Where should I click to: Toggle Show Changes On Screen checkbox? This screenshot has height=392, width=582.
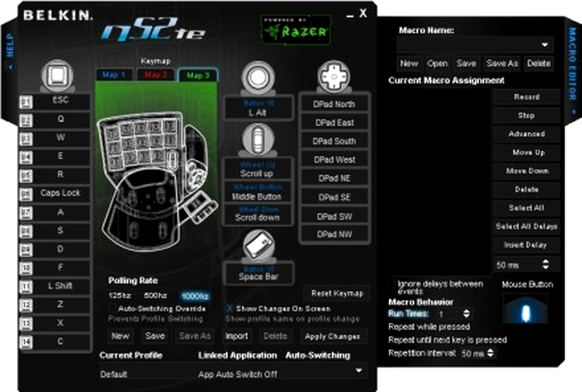tap(229, 308)
